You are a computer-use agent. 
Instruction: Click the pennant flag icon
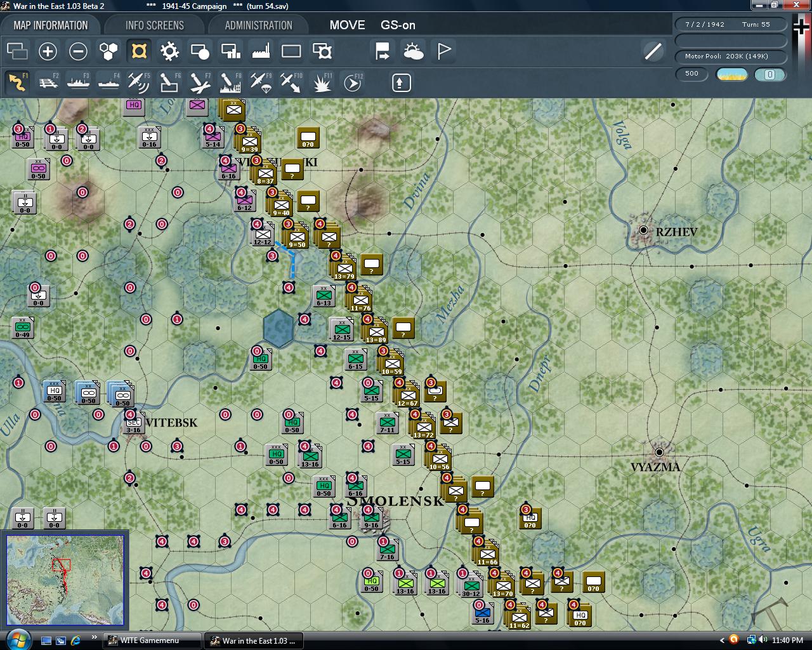click(443, 51)
